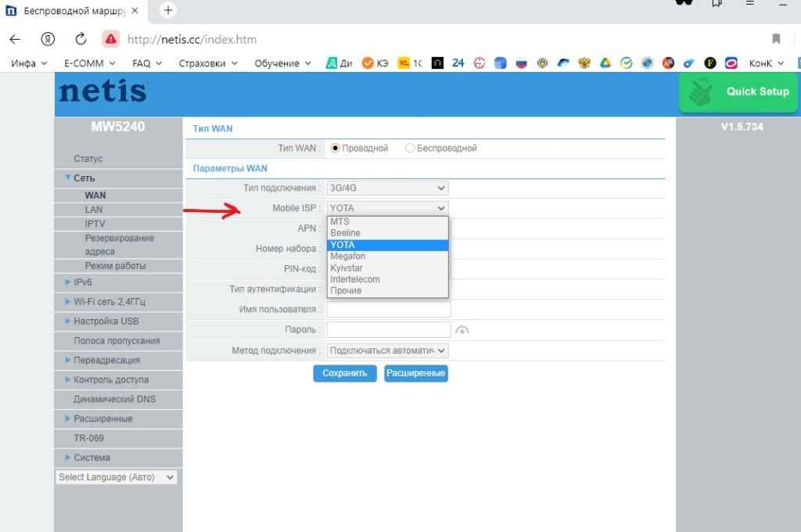Click the Quick Setup button
The height and width of the screenshot is (532, 801).
[x=738, y=92]
